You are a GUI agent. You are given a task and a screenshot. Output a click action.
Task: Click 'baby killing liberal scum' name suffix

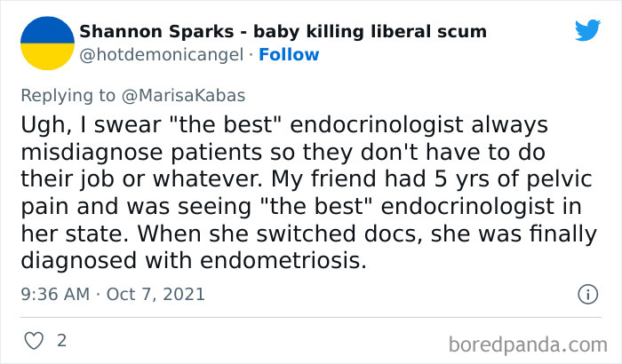370,32
